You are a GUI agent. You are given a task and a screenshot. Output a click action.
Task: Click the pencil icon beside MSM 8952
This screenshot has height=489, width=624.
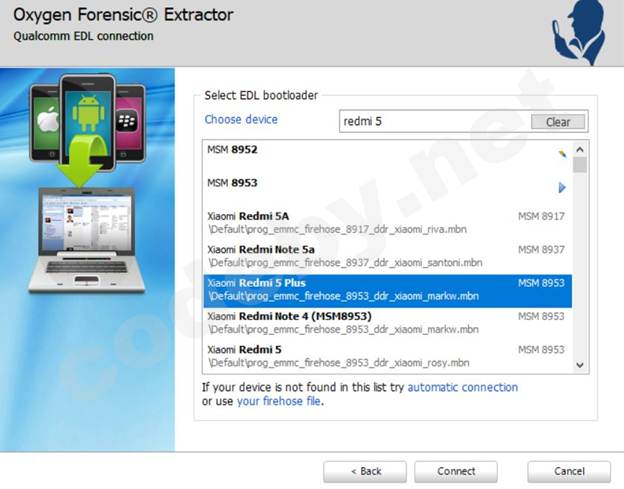click(x=562, y=154)
